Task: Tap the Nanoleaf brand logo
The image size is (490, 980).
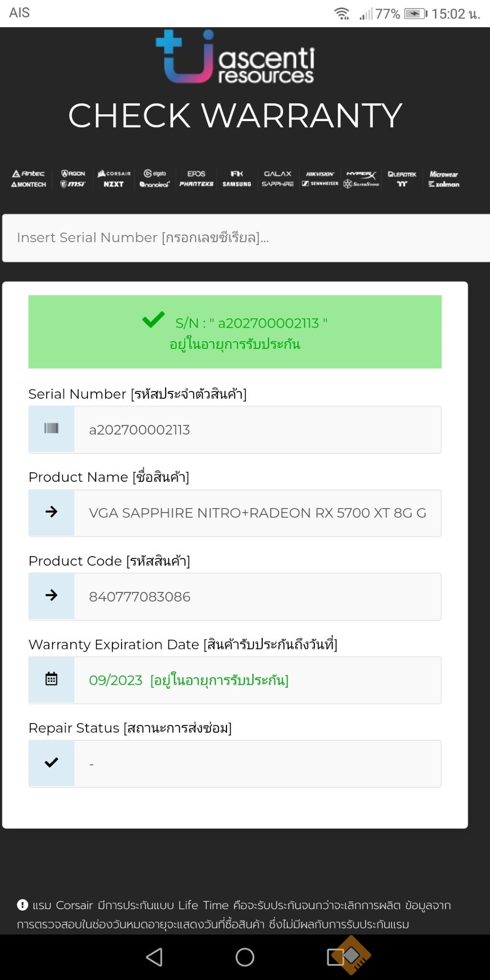Action: (x=155, y=184)
